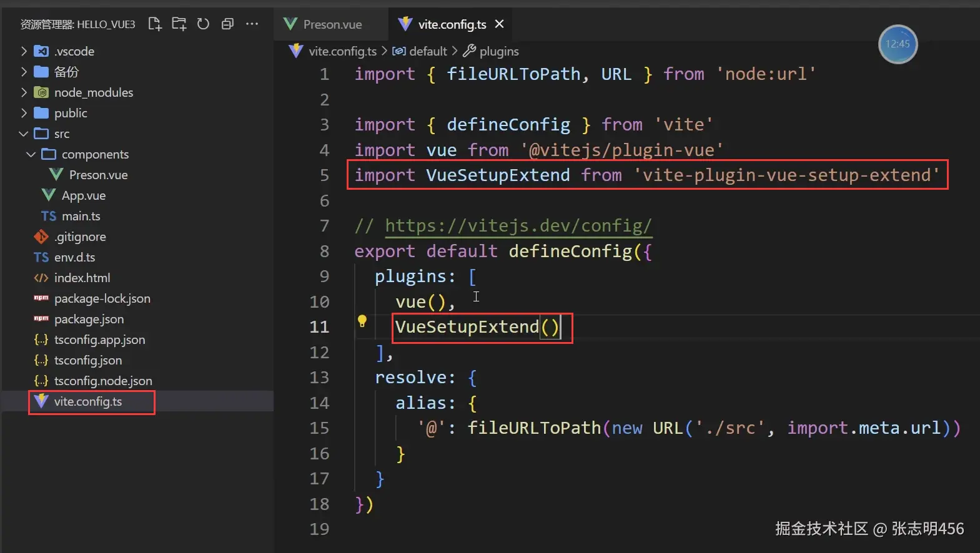The image size is (980, 553).
Task: Click the npm icon beside package-lock.json
Action: click(41, 298)
